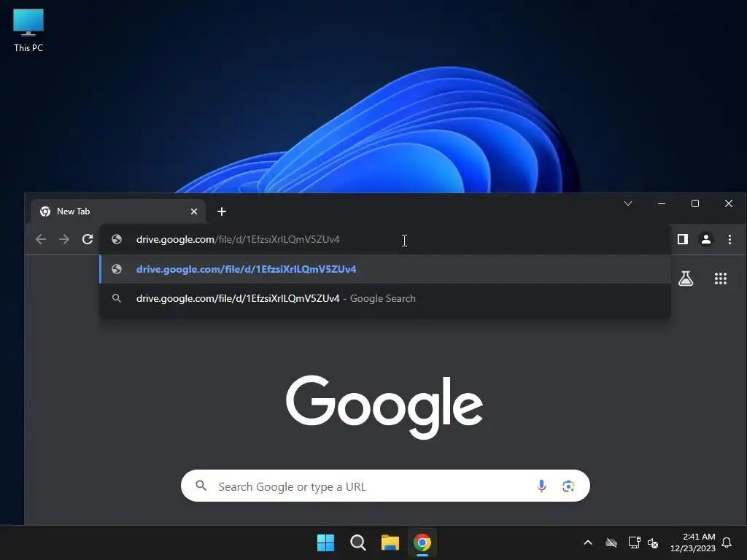
Task: Open OneDrive tray icon
Action: pos(611,542)
